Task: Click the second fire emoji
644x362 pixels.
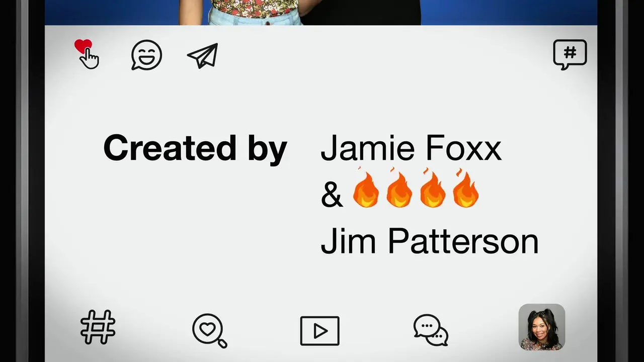Action: 399,188
